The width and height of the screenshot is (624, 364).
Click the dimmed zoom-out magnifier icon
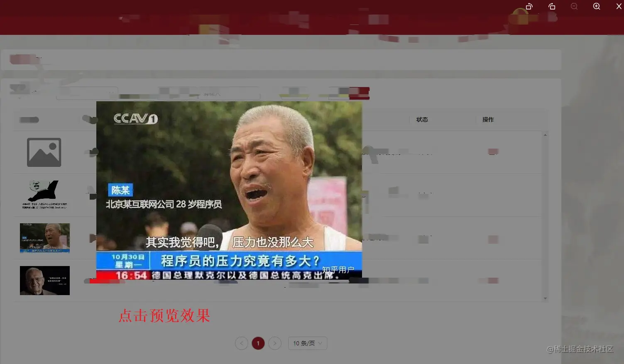tap(574, 6)
